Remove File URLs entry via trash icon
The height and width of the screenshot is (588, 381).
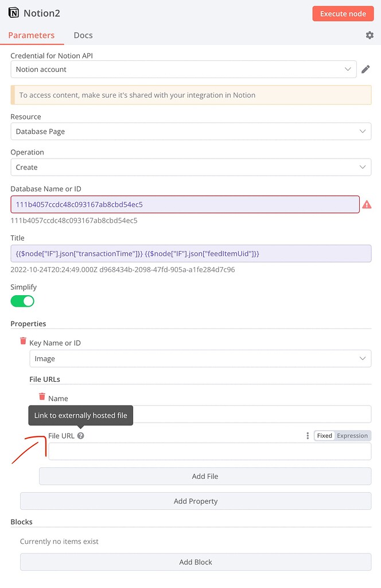pos(42,396)
